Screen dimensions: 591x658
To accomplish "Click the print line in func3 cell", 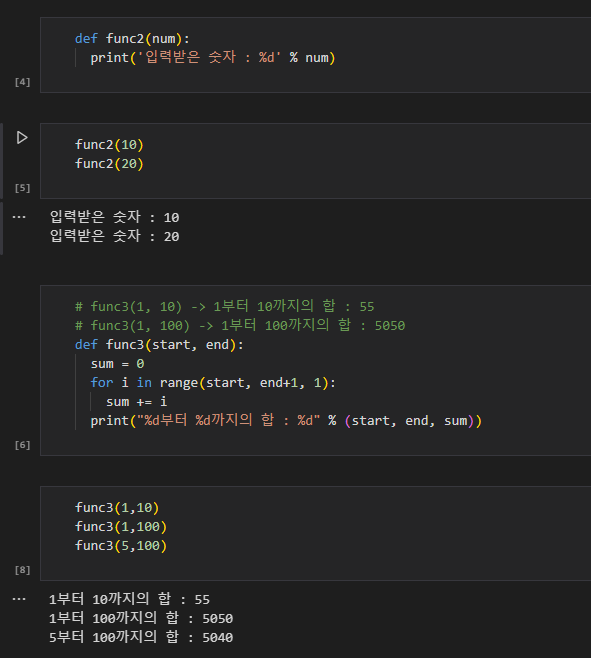I will coord(286,420).
